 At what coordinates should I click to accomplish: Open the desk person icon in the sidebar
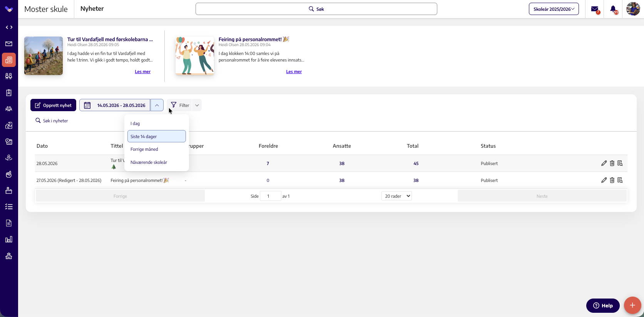point(9,190)
